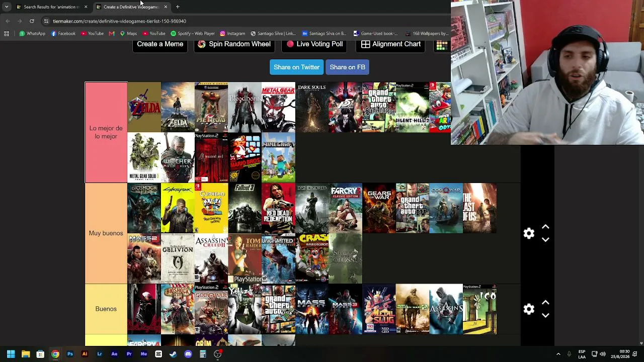644x362 pixels.
Task: Open the WhatsApp bookmark
Action: [33, 34]
